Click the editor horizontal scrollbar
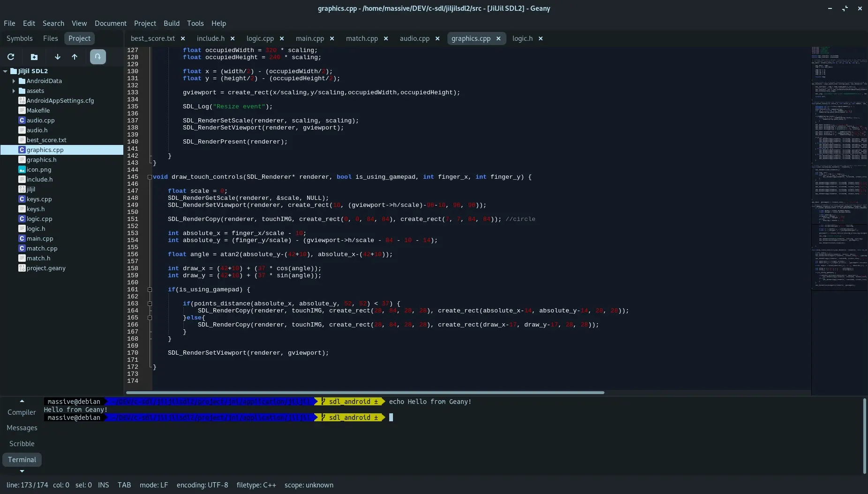 [x=365, y=392]
